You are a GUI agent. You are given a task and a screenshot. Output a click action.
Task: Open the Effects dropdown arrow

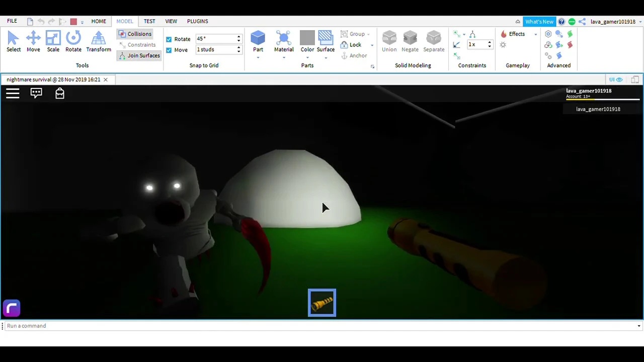coord(535,34)
